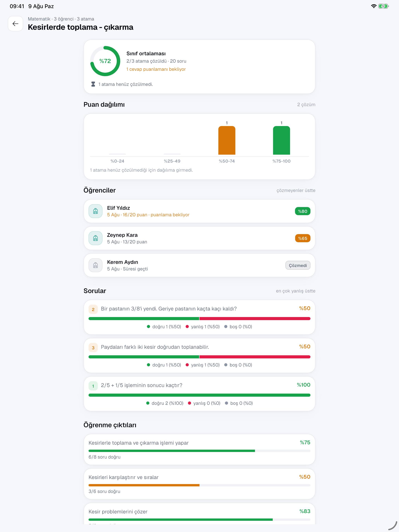
Task: Click 'Kesirleri karşılaştırır ve sıralar' progress bar
Action: pos(199,485)
